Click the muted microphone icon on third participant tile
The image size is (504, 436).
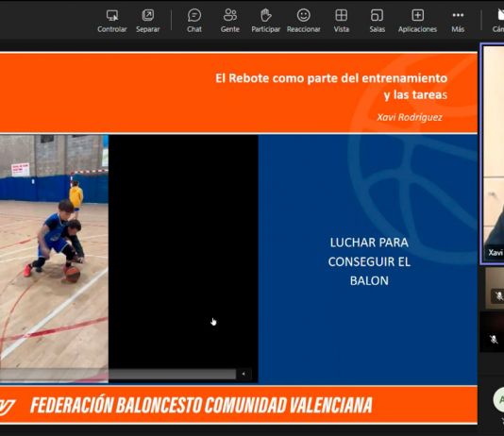pyautogui.click(x=494, y=340)
